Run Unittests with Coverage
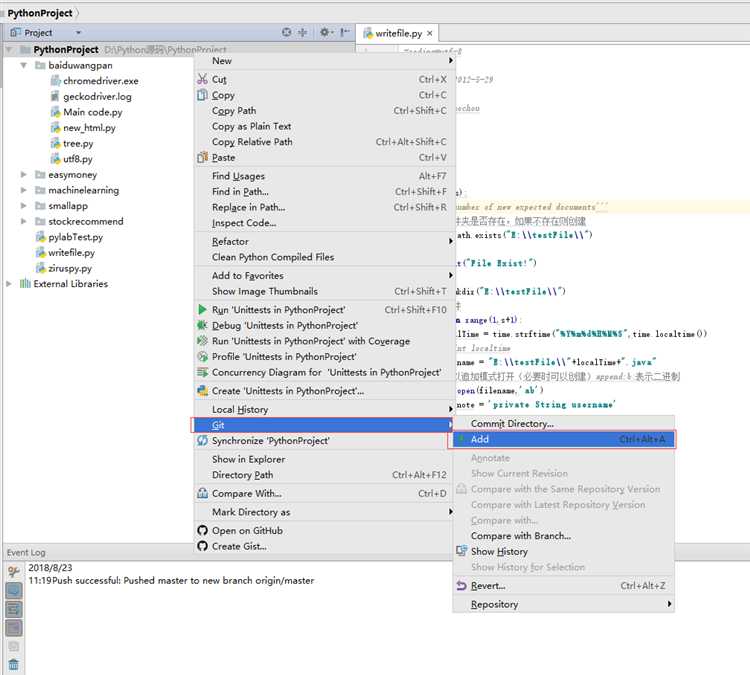The width and height of the screenshot is (750, 675). tap(324, 341)
